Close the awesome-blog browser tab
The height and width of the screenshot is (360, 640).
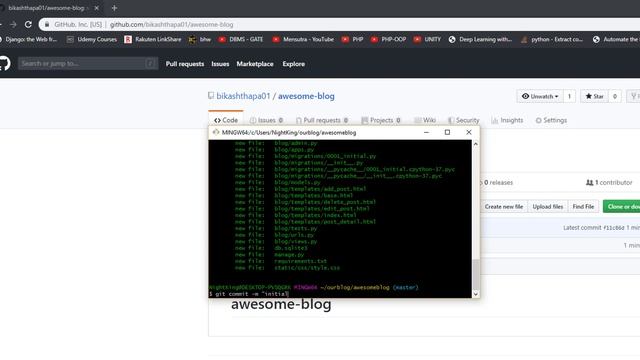97,8
